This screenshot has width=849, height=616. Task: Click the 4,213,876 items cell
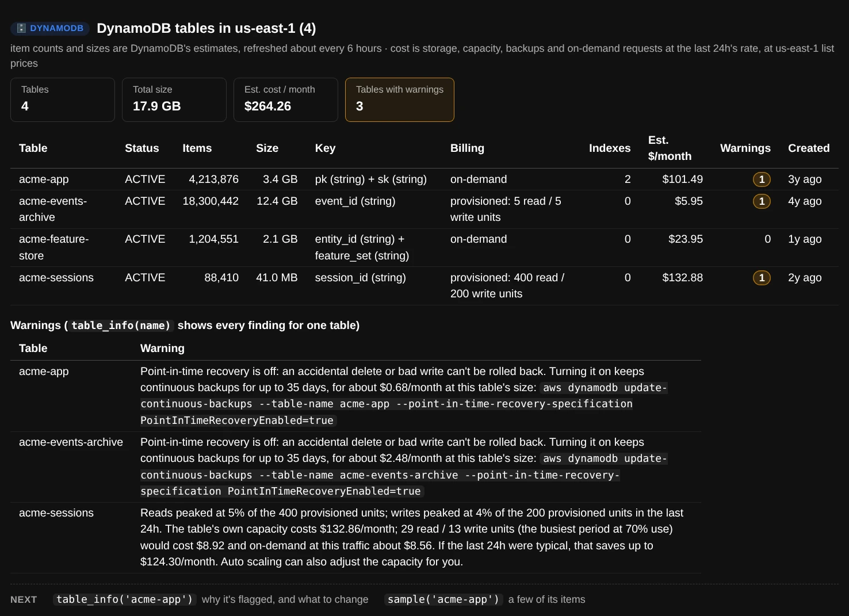[213, 179]
